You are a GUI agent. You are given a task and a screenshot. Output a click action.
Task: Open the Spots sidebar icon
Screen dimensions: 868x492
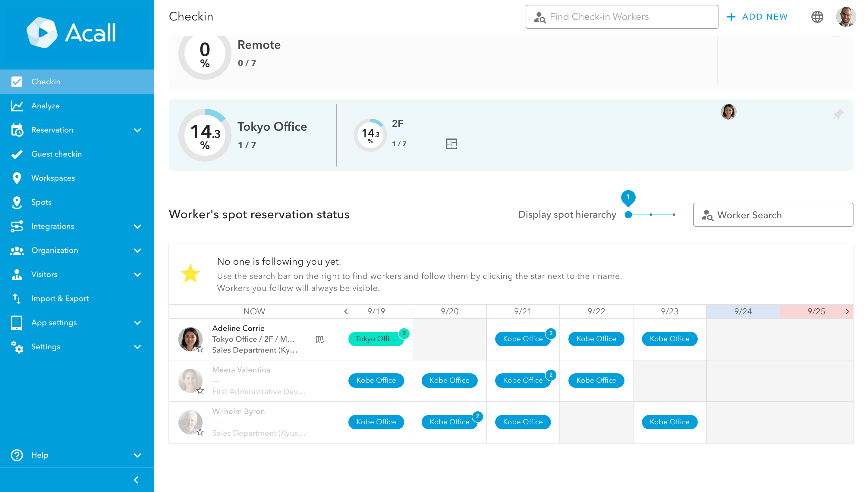(17, 202)
